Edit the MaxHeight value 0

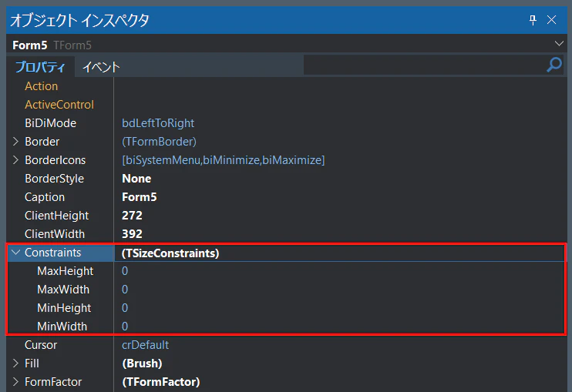[x=125, y=271]
